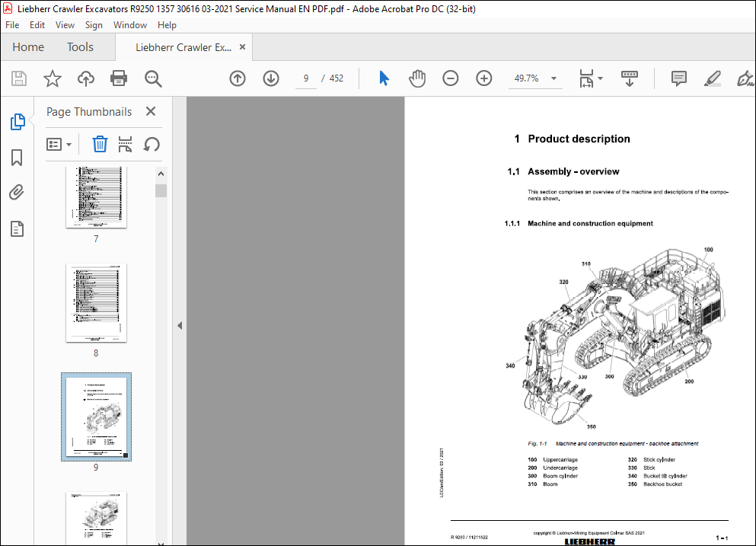Click thumbnails scrollbar up arrow

coord(161,174)
